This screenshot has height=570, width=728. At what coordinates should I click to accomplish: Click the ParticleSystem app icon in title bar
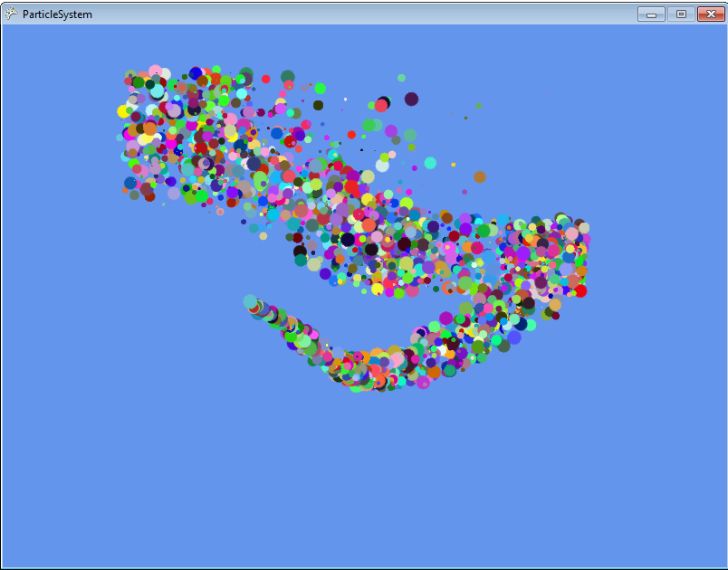click(x=11, y=14)
